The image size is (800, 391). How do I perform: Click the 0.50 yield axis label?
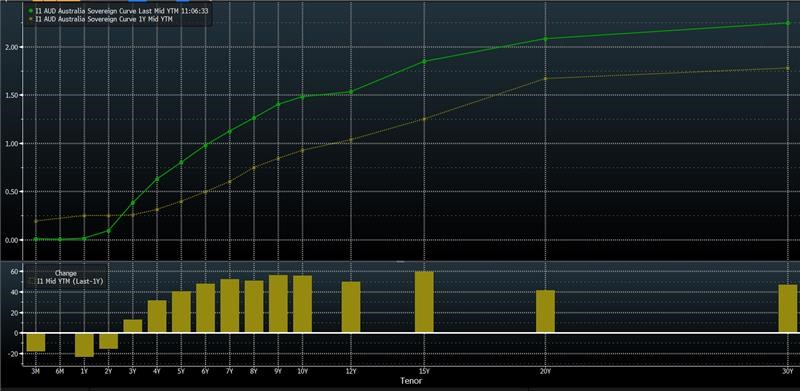tap(11, 192)
